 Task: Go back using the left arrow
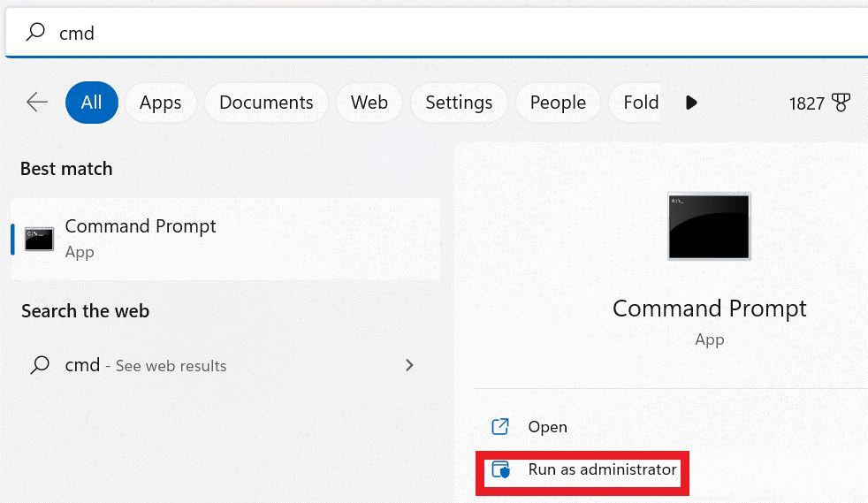(x=37, y=103)
